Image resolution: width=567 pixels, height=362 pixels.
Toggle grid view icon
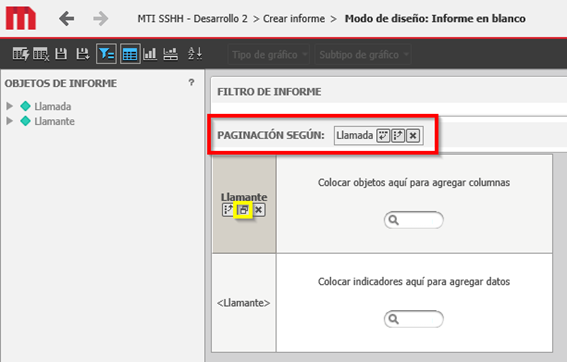click(130, 54)
